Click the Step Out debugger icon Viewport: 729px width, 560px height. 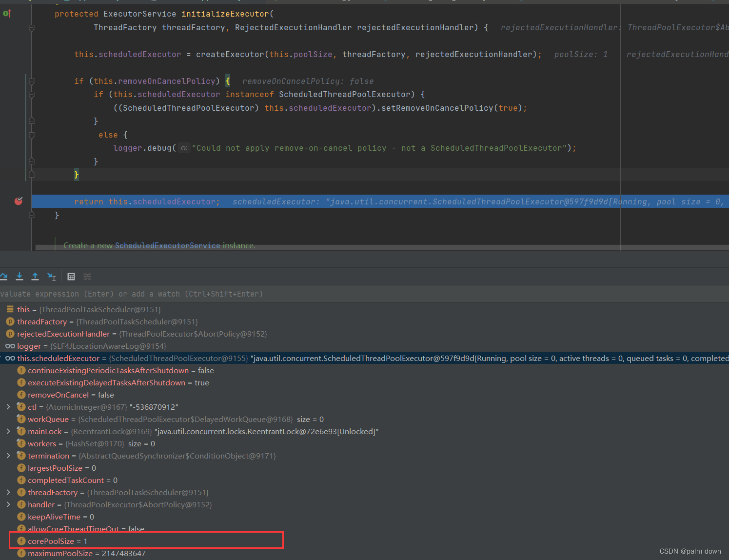pyautogui.click(x=35, y=277)
